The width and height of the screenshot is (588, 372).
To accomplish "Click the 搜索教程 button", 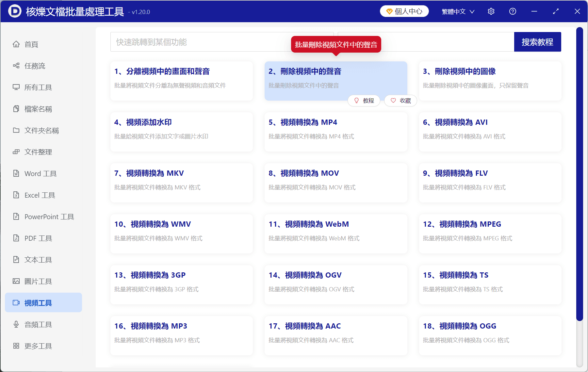I will coord(537,42).
